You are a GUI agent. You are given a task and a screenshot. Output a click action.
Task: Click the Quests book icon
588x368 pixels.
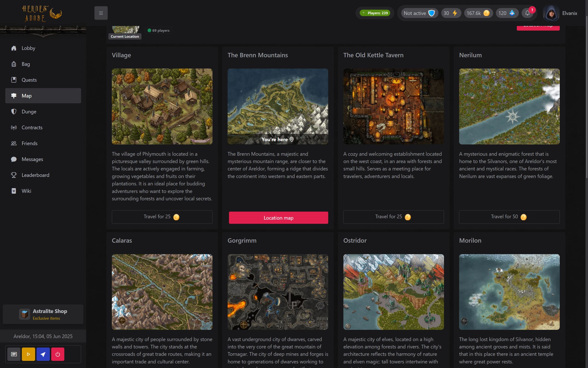[x=14, y=80]
